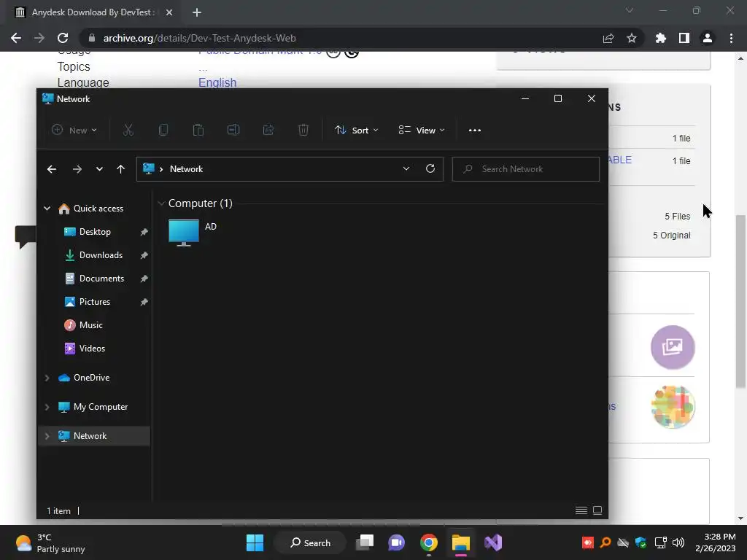Launch Visual Studio from taskbar
This screenshot has height=560, width=747.
[493, 542]
